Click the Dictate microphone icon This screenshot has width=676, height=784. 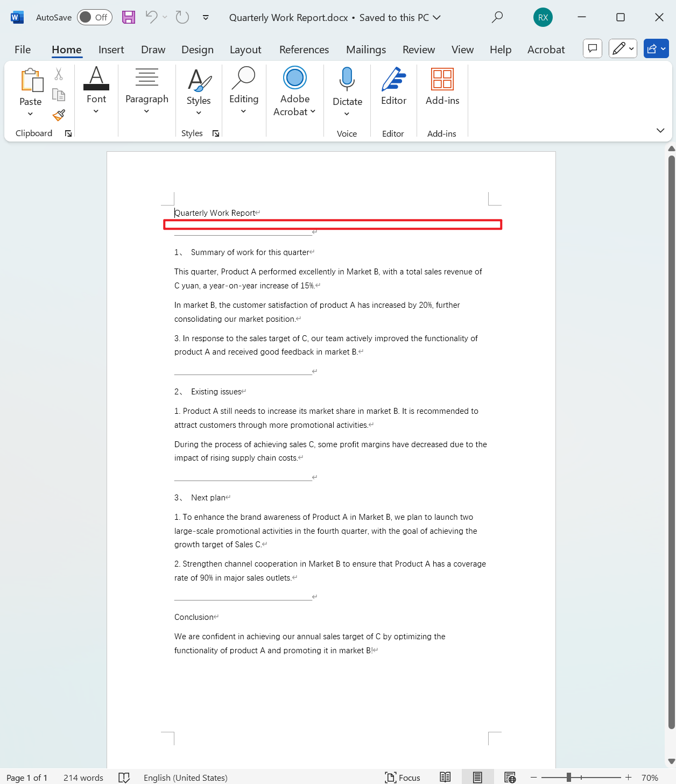[x=347, y=79]
